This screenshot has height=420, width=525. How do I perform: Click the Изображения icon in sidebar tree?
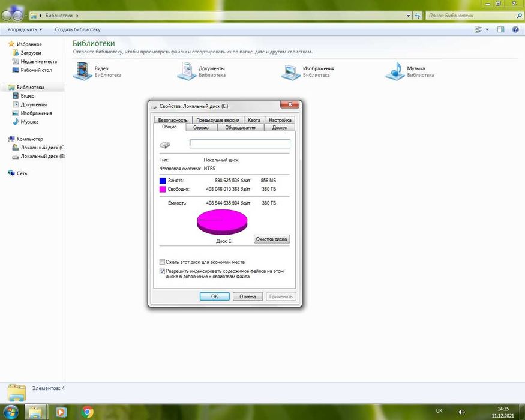tap(16, 113)
